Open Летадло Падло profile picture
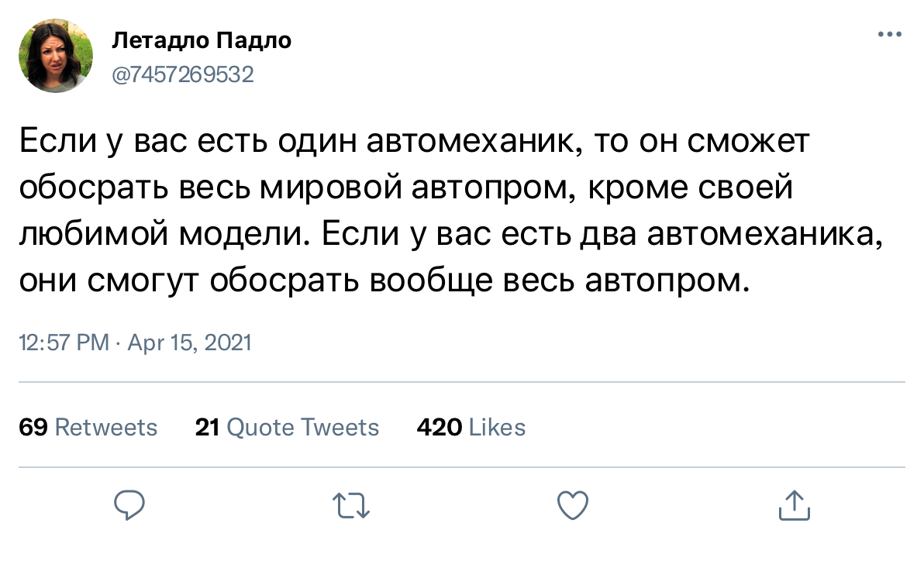This screenshot has width=924, height=561. 53,56
